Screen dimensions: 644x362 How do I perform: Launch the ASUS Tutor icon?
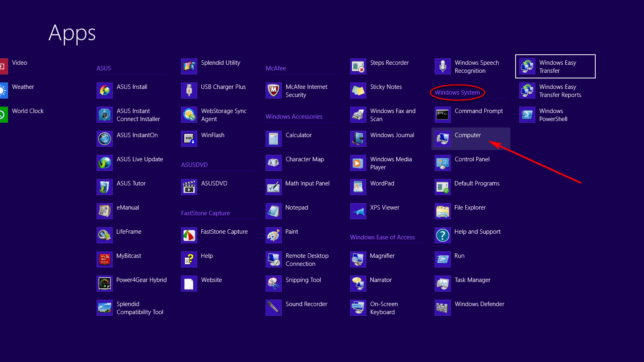[x=105, y=187]
